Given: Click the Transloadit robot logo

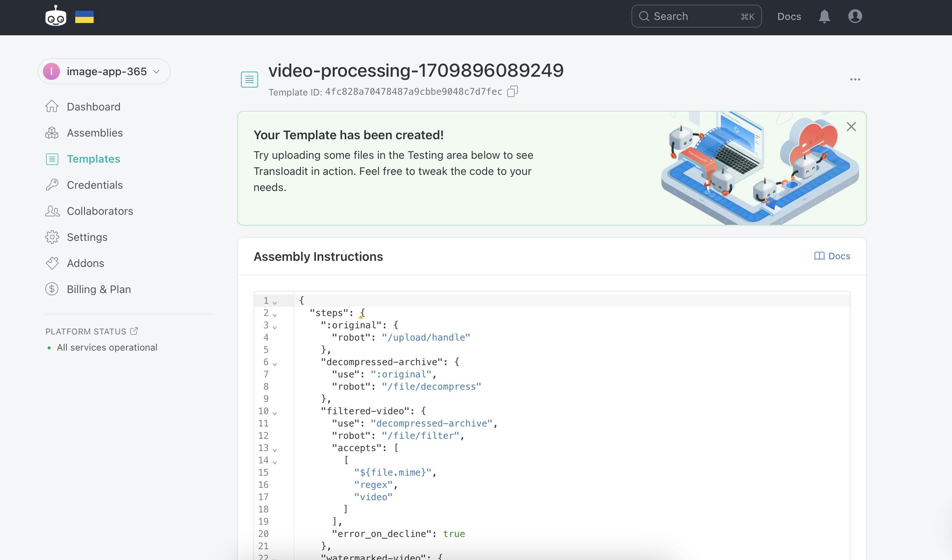Looking at the screenshot, I should coord(55,16).
